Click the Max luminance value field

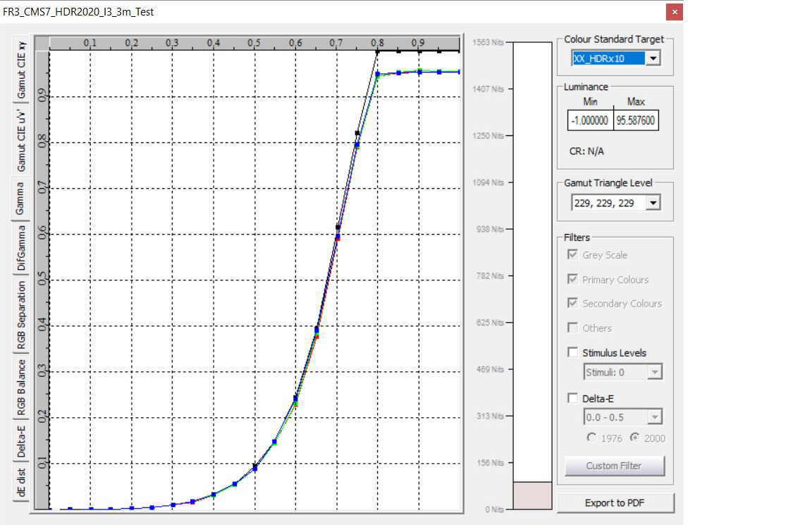point(636,121)
